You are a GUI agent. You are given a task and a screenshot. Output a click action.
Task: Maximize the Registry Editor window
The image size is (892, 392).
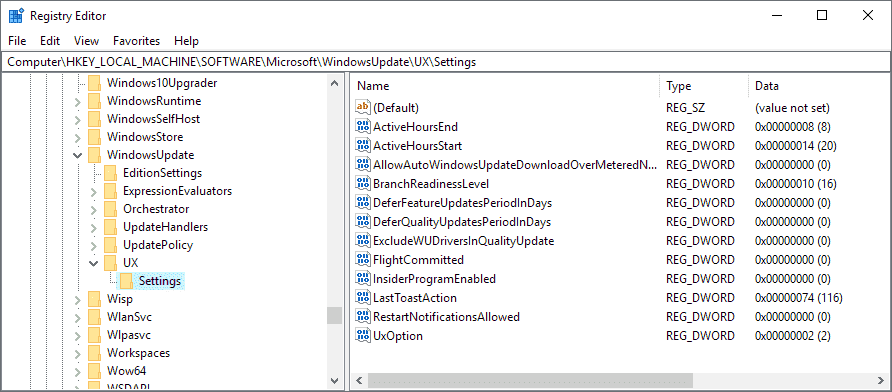(821, 15)
